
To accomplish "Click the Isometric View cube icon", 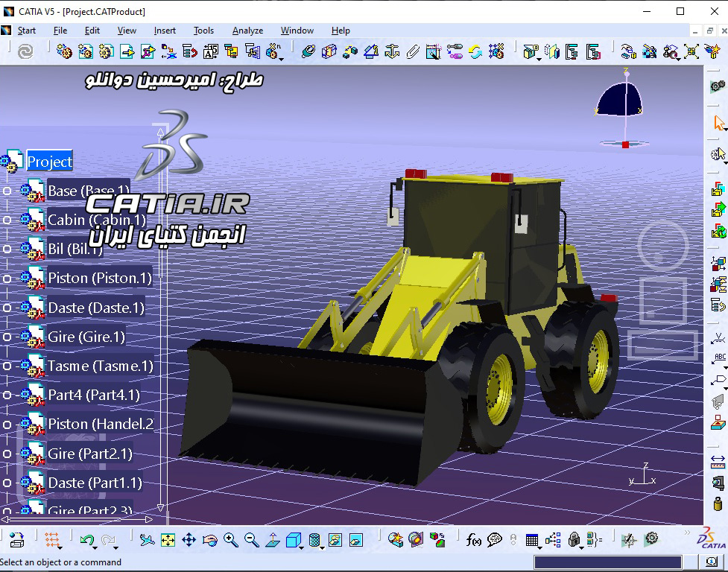I will point(293,539).
